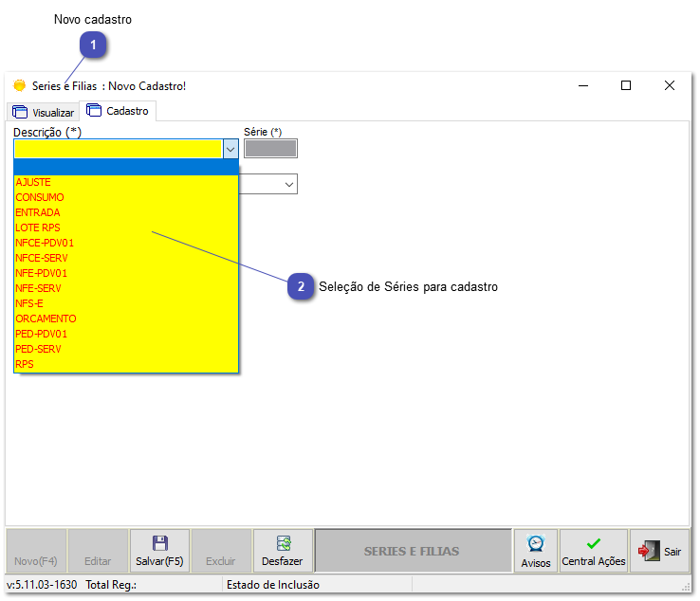Collapse the Descrição dropdown arrow
Image resolution: width=700 pixels, height=601 pixels.
tap(230, 149)
